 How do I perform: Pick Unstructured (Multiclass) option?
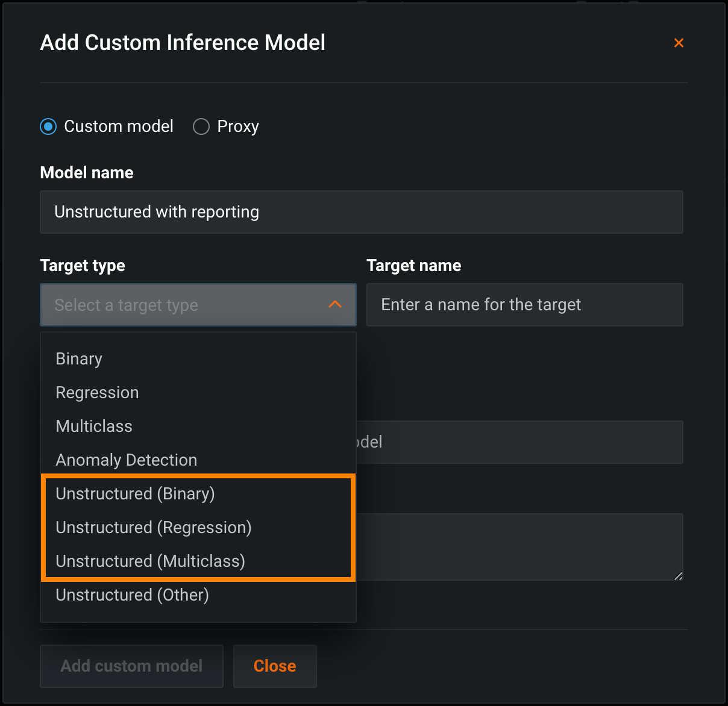click(150, 561)
